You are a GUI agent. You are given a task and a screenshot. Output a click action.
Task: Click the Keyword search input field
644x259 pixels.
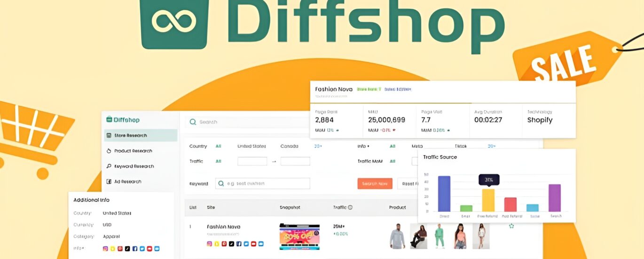click(x=263, y=184)
